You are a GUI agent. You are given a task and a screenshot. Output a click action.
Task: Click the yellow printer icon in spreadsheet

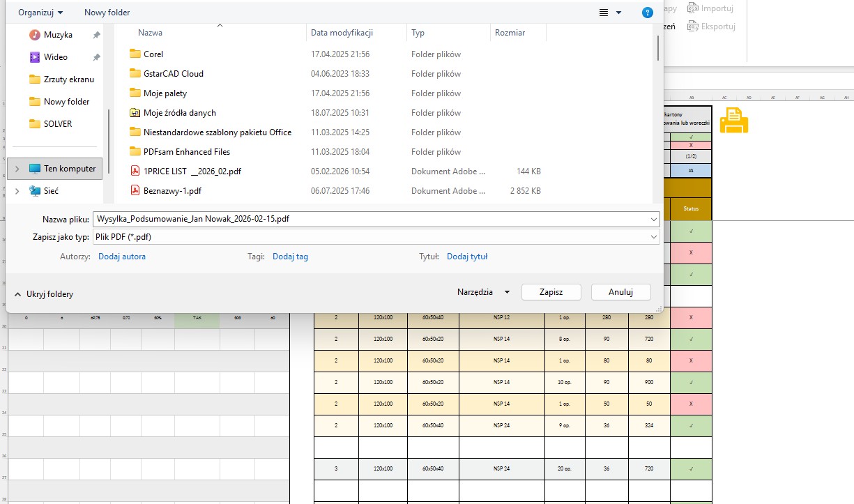[x=733, y=121]
